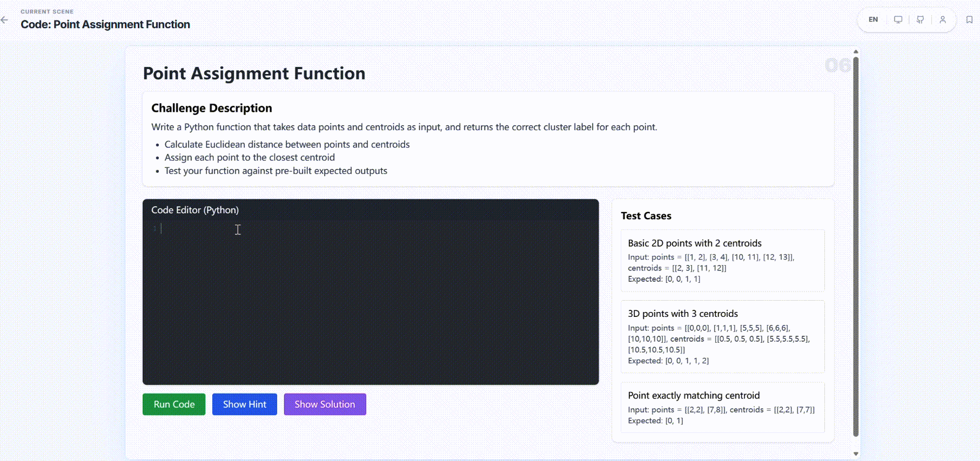The image size is (980, 461).
Task: Click the blue Show Hint button
Action: point(245,404)
